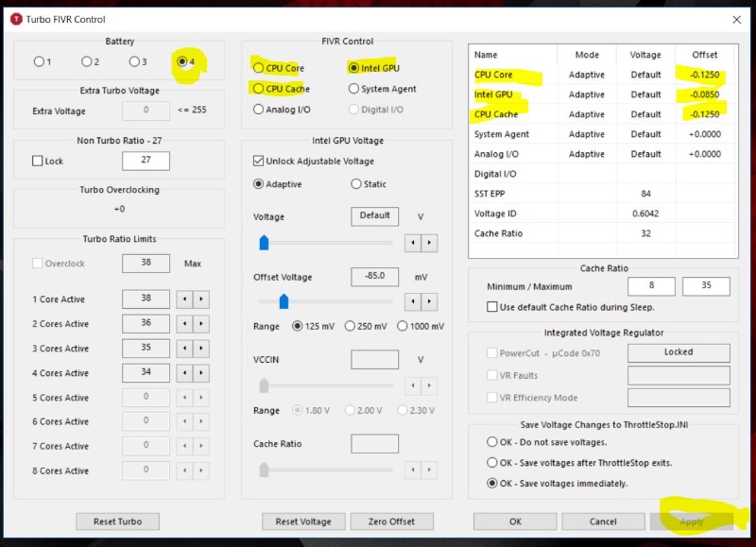Screen dimensions: 756x547
Task: Decrease the 4 Cores Active ratio arrow
Action: click(x=184, y=373)
